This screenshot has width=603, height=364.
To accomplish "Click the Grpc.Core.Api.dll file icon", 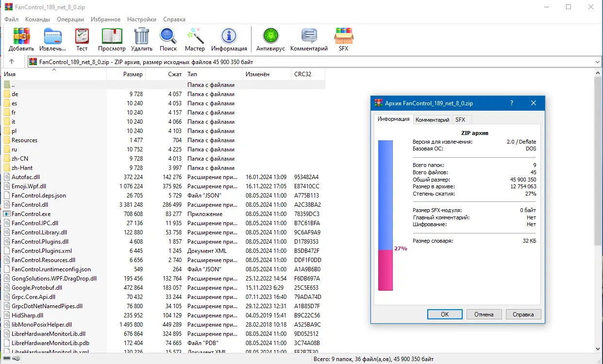I will [x=7, y=297].
